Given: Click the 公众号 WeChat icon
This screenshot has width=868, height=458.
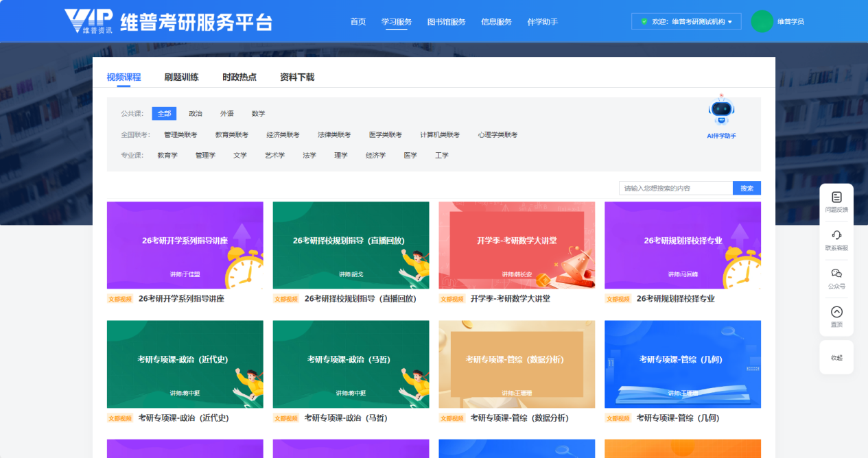Looking at the screenshot, I should click(836, 274).
